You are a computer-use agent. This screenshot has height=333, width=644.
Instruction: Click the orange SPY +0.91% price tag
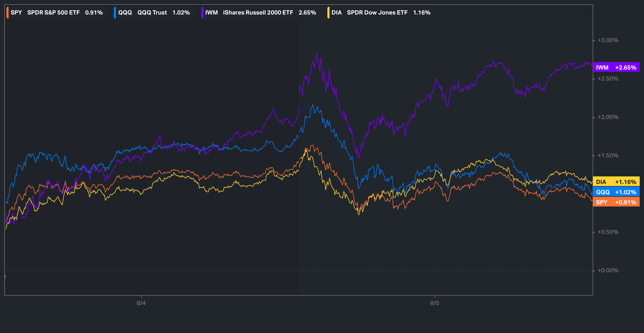[x=616, y=202]
